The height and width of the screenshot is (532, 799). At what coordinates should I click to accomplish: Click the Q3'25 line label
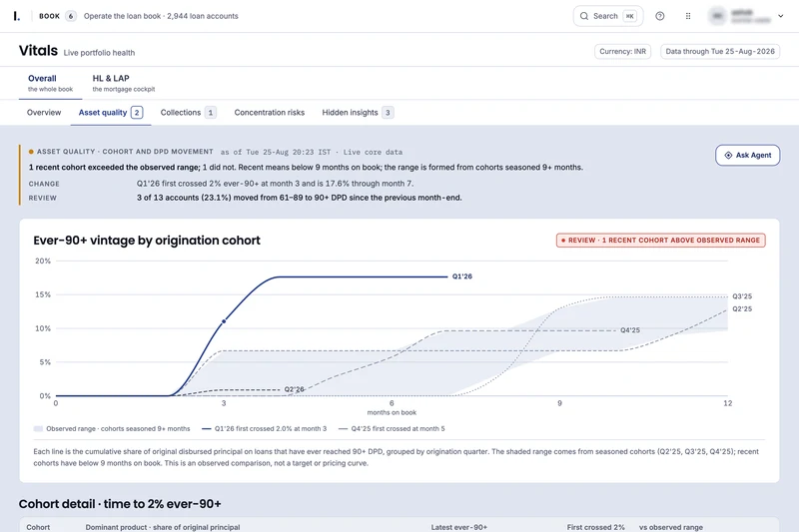pyautogui.click(x=742, y=296)
